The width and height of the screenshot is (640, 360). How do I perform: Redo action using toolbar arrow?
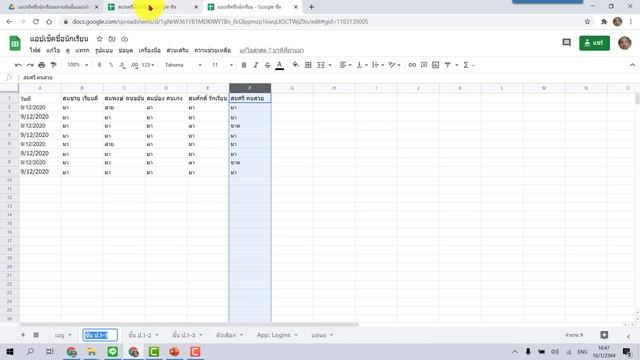click(x=30, y=65)
